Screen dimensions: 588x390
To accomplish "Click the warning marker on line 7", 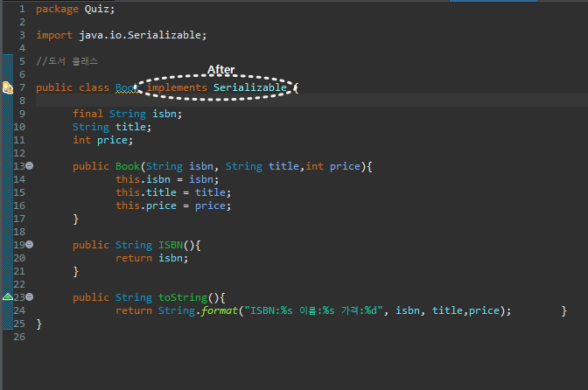I will point(8,87).
